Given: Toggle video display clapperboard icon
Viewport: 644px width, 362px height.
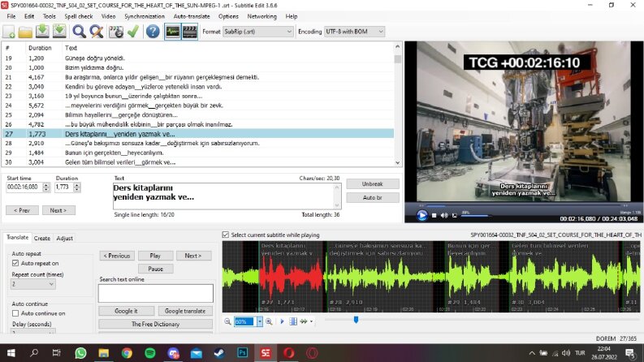Looking at the screenshot, I should 190,32.
